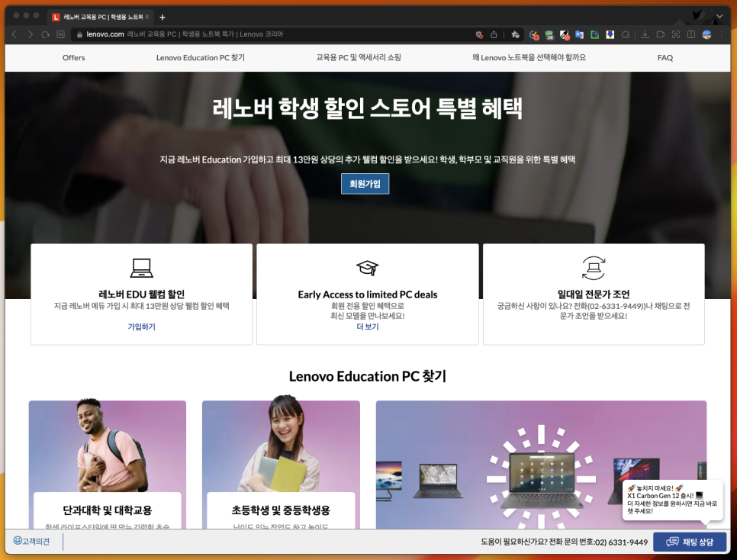
Task: Jump to FAQ section in nav
Action: point(665,58)
